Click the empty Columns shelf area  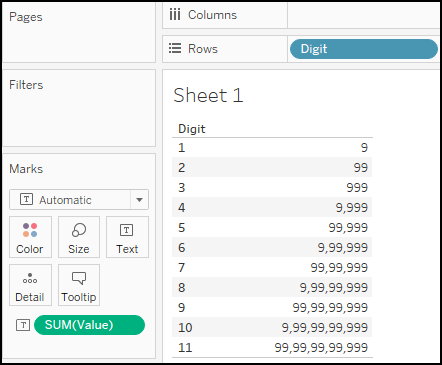coord(363,15)
